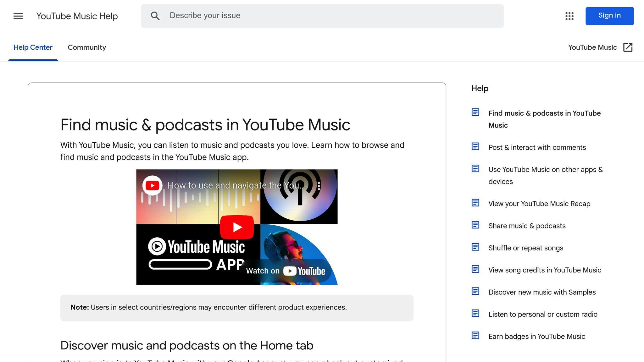Viewport: 644px width, 362px height.
Task: Click the 'Help' sidebar heading
Action: tap(480, 88)
